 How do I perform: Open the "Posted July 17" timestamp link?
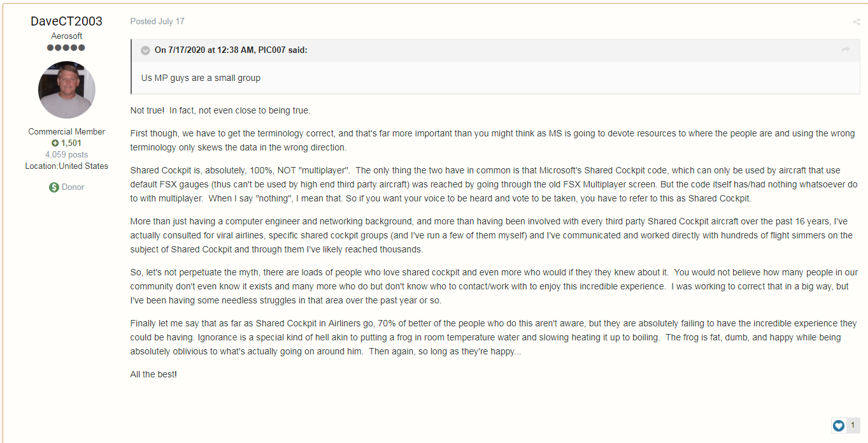tap(157, 22)
